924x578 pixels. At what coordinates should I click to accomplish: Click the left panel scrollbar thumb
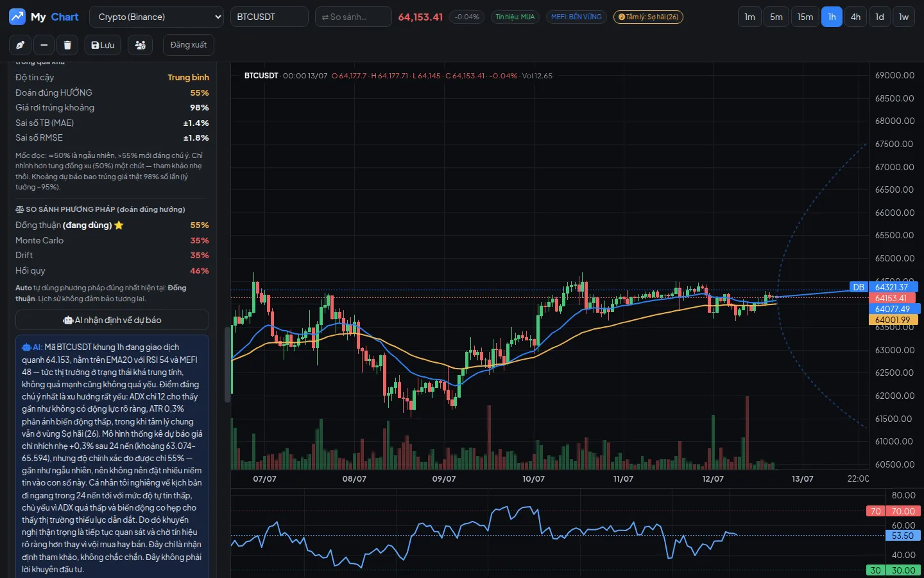coord(227,364)
